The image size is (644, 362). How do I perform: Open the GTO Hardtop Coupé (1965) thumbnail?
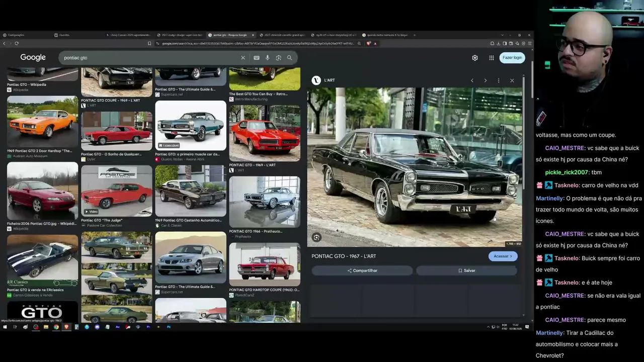(265, 264)
